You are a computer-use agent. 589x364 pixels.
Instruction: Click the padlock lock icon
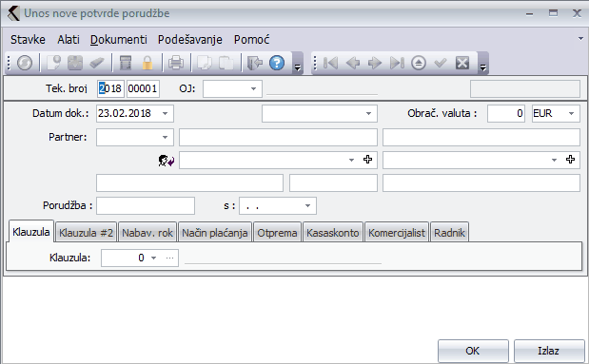coord(147,63)
